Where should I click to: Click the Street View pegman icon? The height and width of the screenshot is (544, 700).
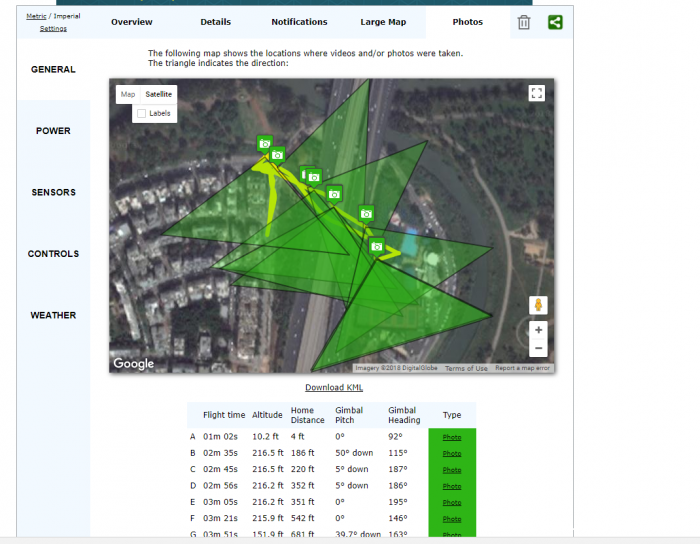click(538, 305)
